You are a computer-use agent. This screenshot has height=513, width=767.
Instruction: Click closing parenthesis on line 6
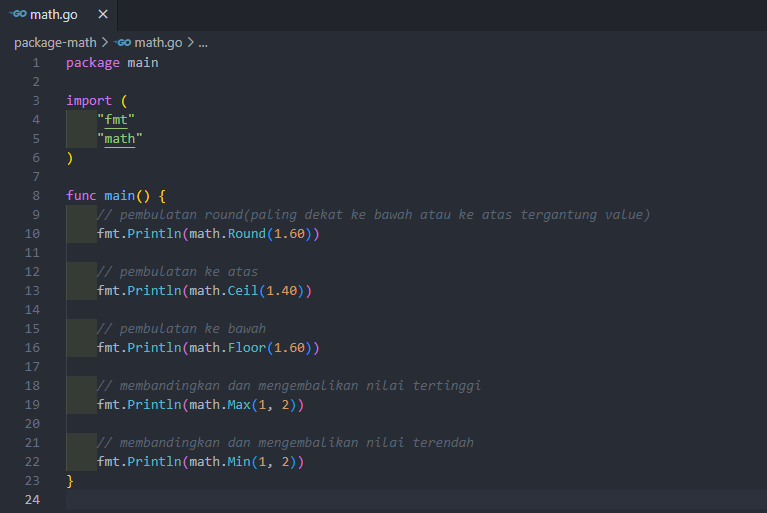70,158
